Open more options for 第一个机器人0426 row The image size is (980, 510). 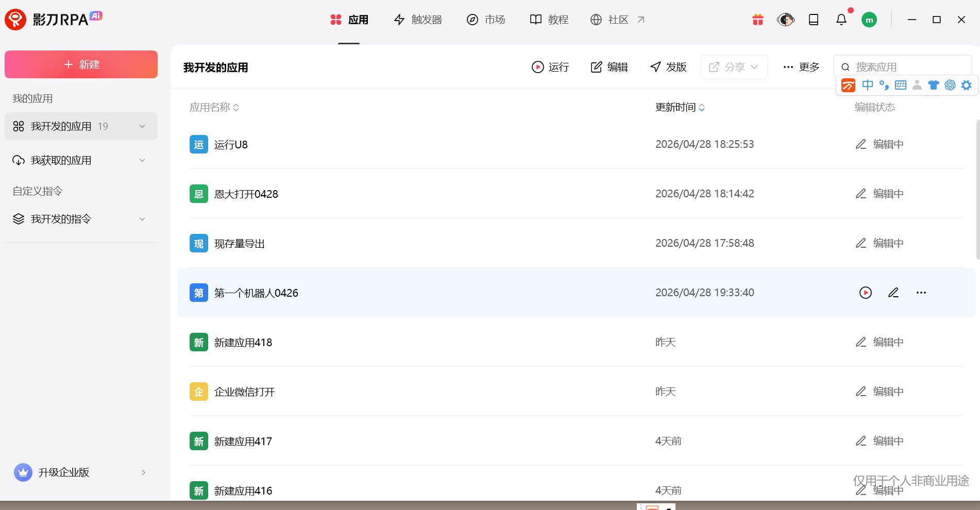click(921, 293)
